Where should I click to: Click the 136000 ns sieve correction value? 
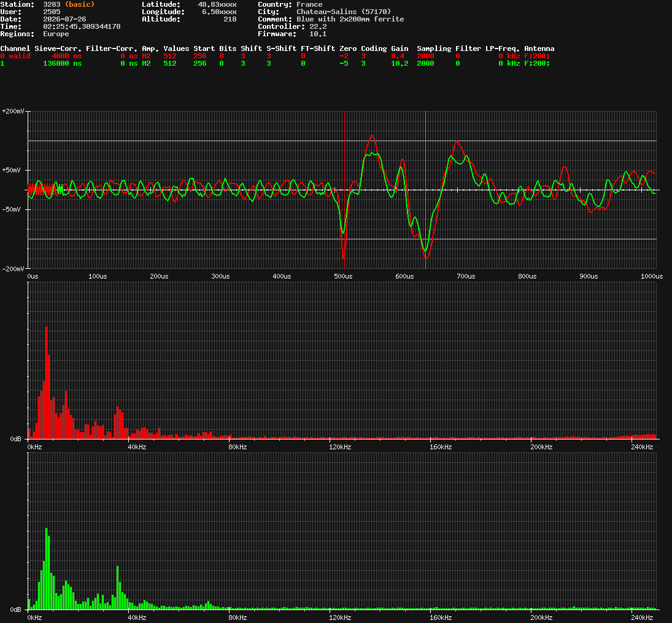pyautogui.click(x=62, y=63)
